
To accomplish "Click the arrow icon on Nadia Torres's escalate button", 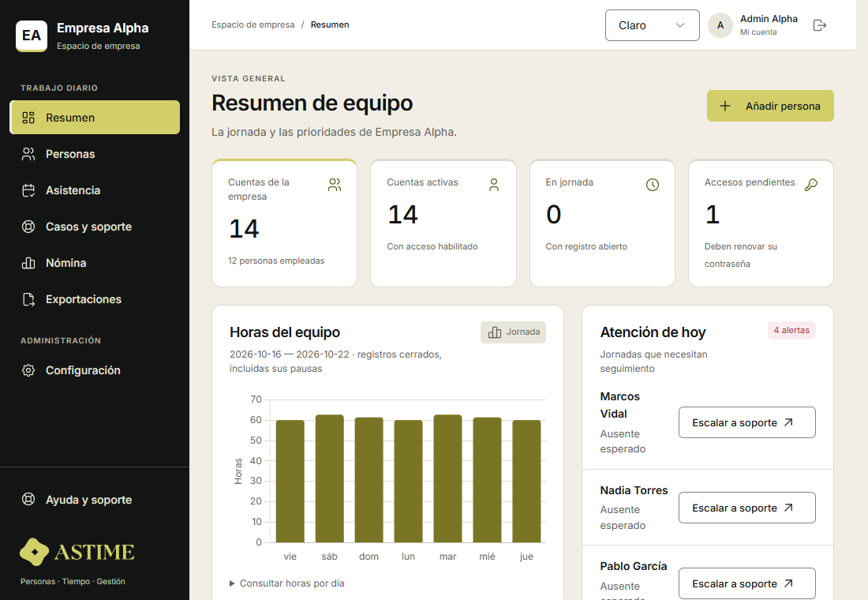I will coord(789,508).
